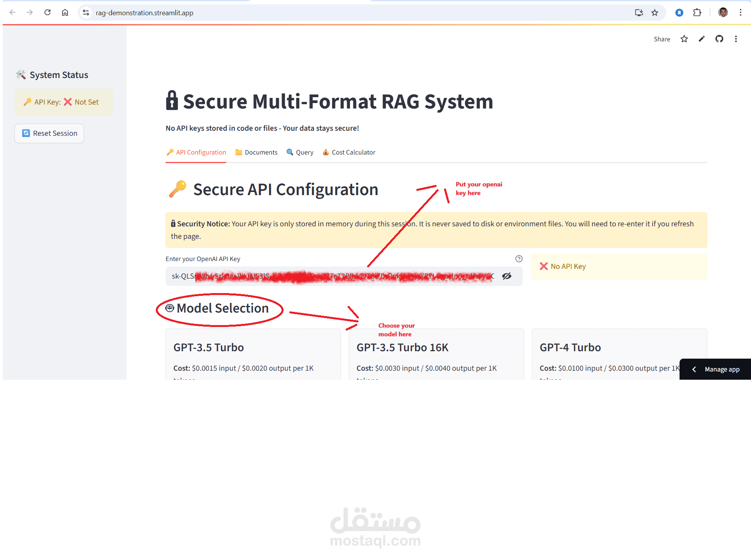Click the GPT-3.5 Turbo model card
The height and width of the screenshot is (560, 751).
point(253,354)
